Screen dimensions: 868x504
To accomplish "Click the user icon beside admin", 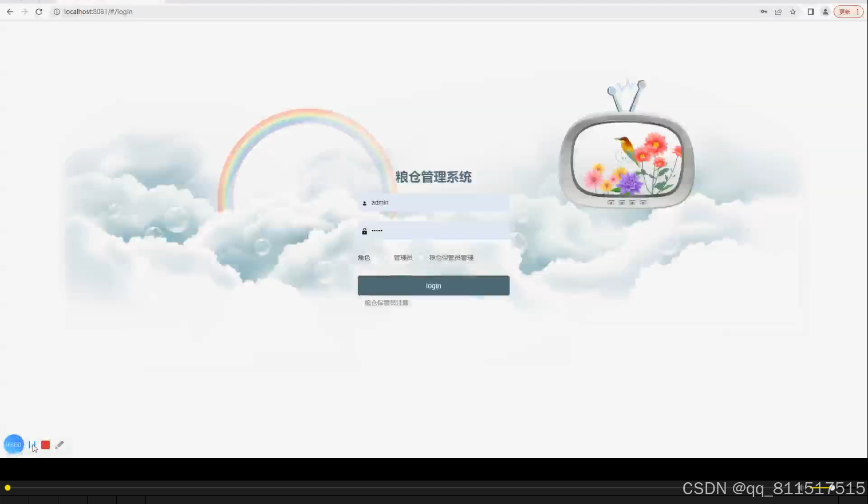I will (364, 203).
